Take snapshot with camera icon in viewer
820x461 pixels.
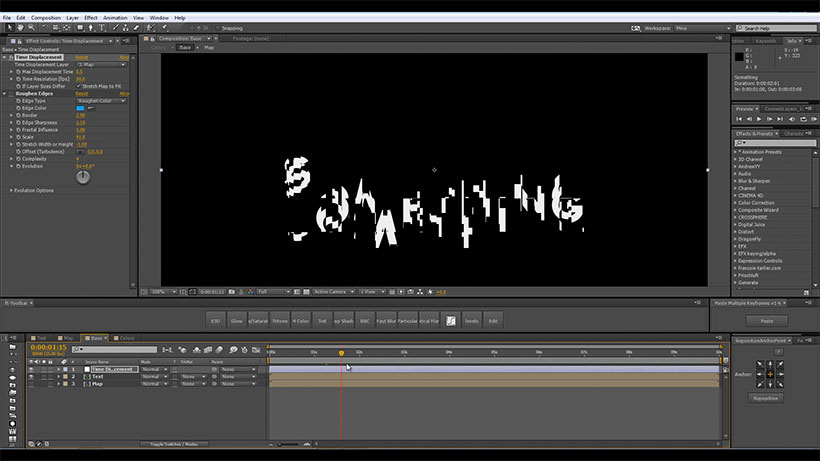pos(232,292)
